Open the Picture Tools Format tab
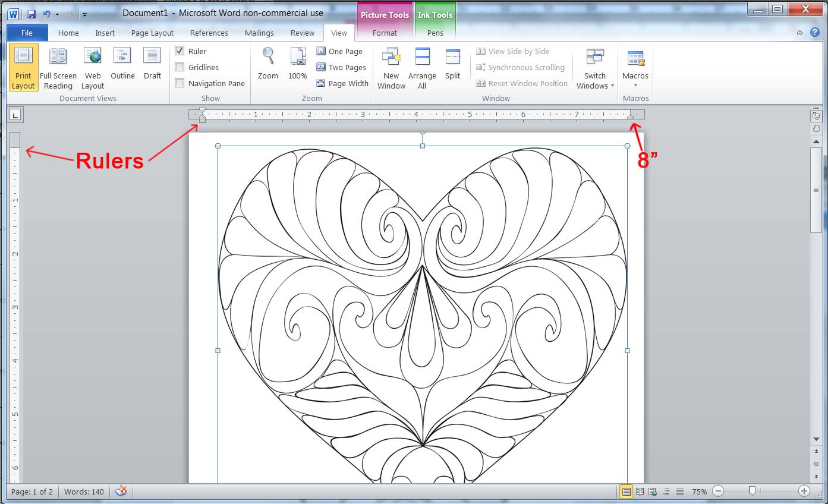The height and width of the screenshot is (504, 828). pyautogui.click(x=384, y=33)
